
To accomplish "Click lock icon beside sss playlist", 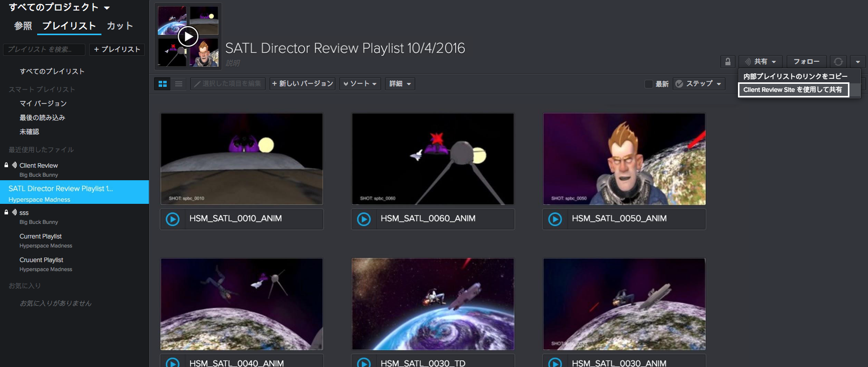I will point(6,212).
